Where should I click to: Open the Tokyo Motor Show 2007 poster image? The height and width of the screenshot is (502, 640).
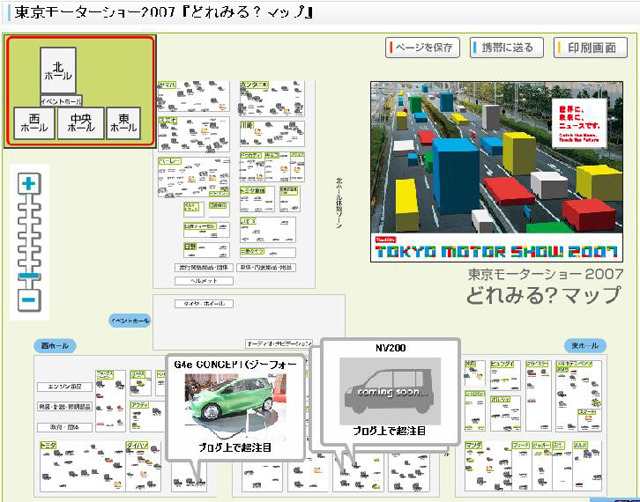click(496, 171)
